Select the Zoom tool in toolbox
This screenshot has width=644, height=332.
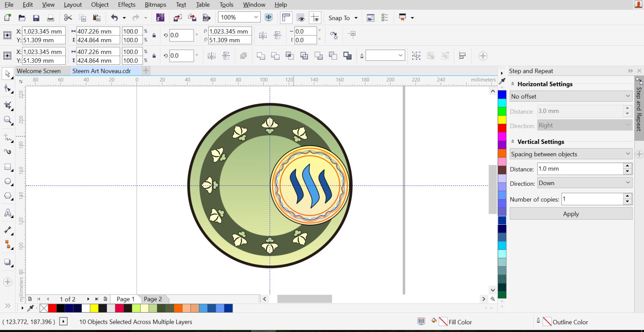tap(7, 120)
